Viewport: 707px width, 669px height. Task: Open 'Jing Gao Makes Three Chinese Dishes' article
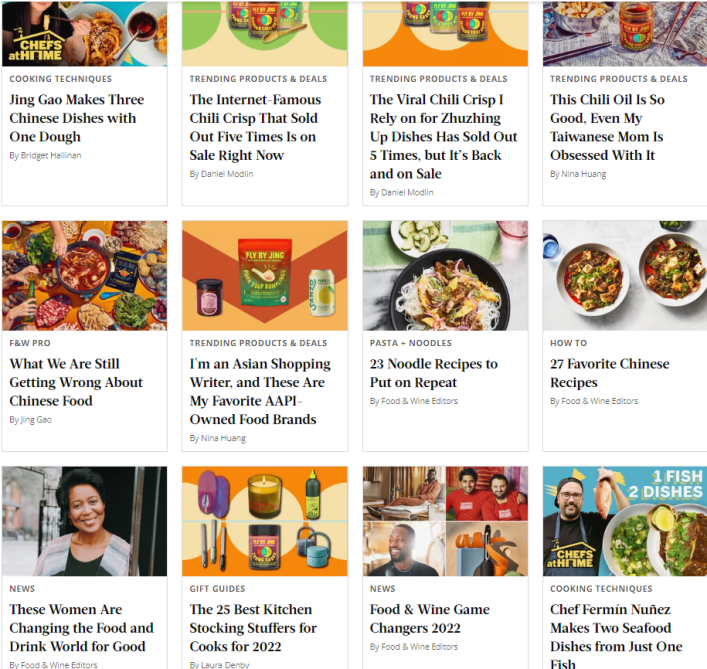77,118
